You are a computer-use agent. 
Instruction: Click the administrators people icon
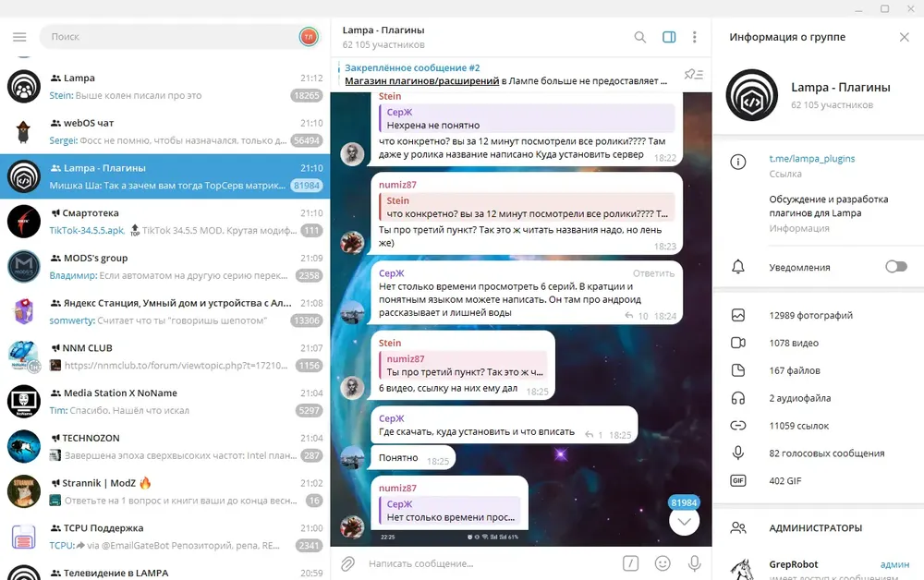738,528
